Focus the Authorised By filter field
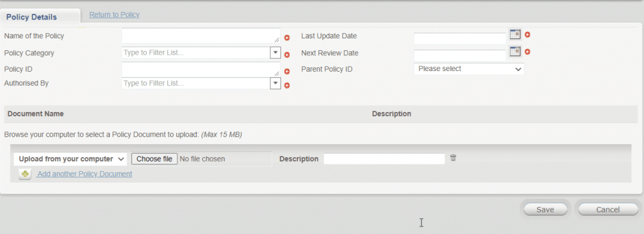The height and width of the screenshot is (234, 644). click(196, 83)
